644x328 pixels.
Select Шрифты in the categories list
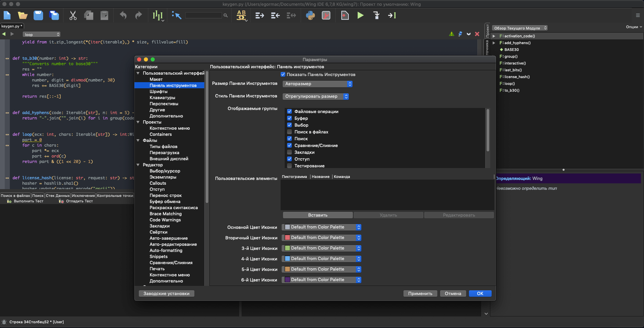pos(158,92)
